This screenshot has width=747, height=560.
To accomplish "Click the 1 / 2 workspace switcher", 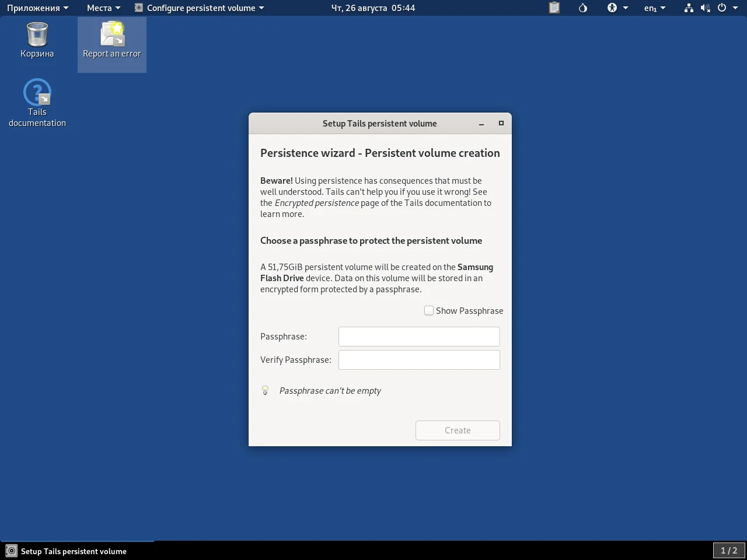I will (x=728, y=551).
